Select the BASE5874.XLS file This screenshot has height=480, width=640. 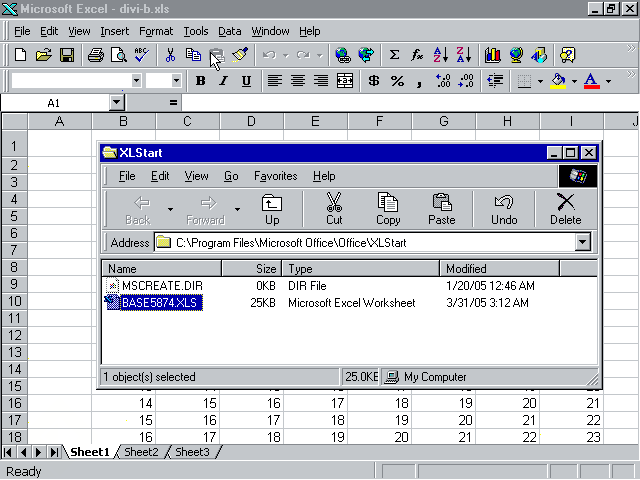click(x=159, y=303)
